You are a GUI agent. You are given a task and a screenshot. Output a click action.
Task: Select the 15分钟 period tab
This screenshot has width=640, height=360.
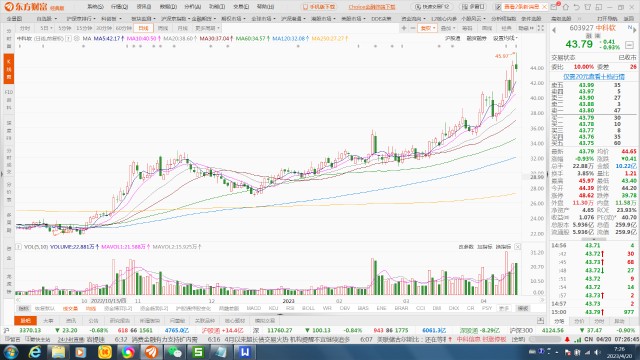84,28
